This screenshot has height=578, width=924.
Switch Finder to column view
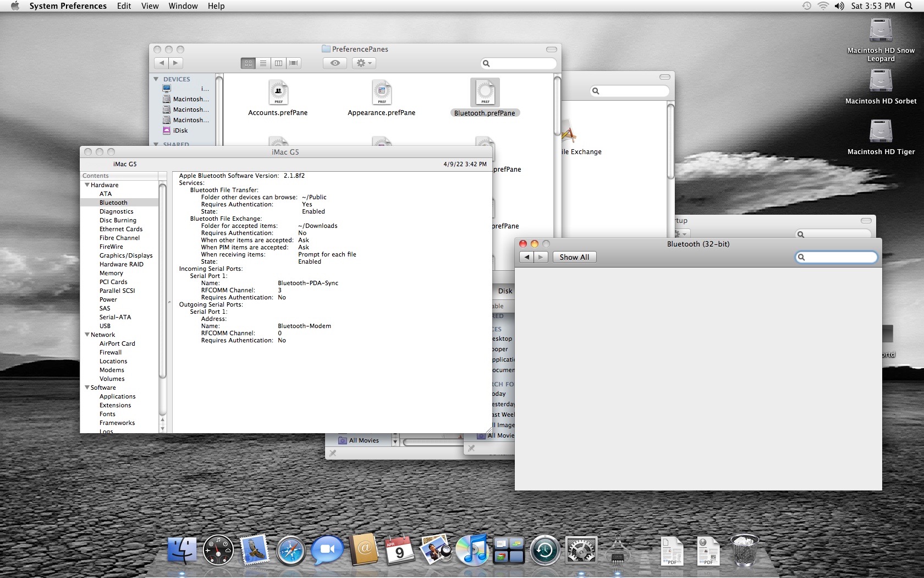pos(278,63)
